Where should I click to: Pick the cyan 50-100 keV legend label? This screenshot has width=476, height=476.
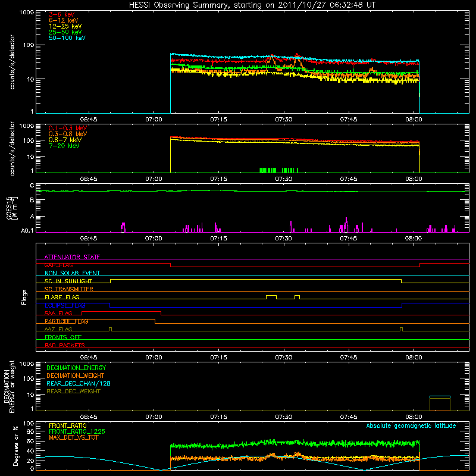[67, 38]
